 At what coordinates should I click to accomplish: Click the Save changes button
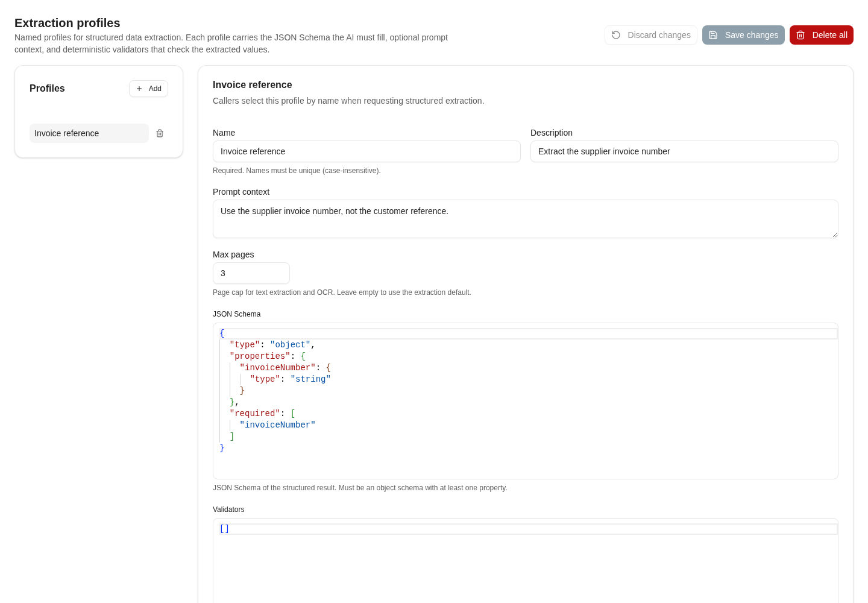click(x=743, y=35)
